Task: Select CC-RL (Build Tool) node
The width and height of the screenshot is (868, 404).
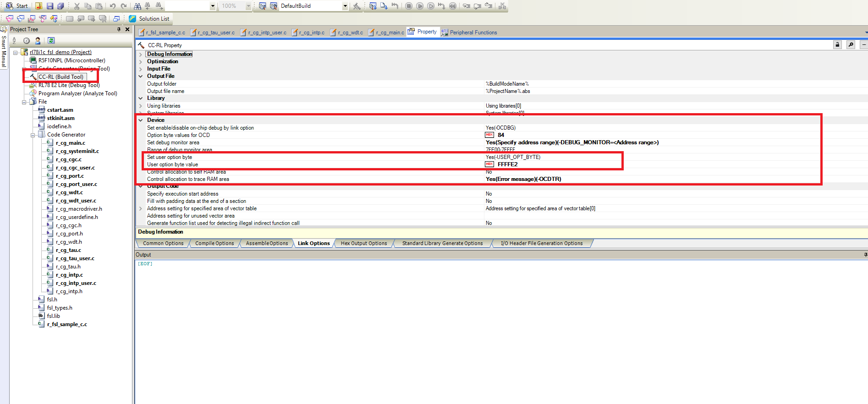Action: click(61, 77)
